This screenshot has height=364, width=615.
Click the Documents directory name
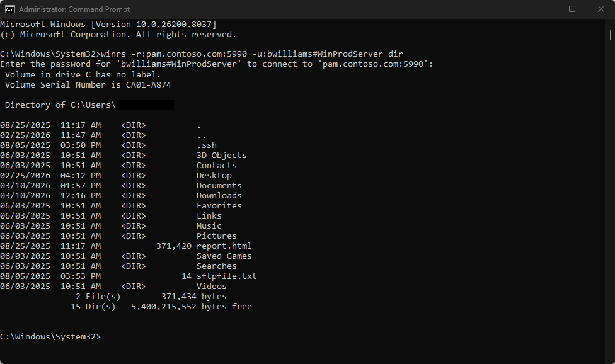[219, 186]
